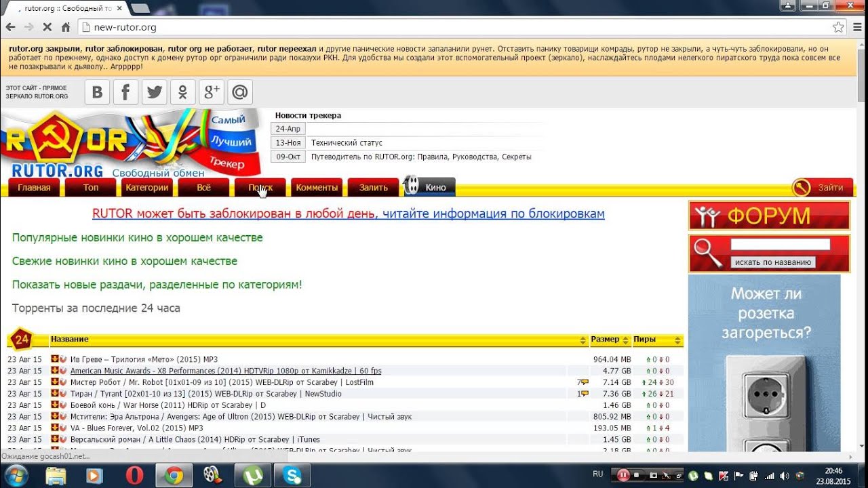Open Свежие новинки кино в хорошем качестве
Image resolution: width=868 pixels, height=488 pixels.
pos(125,261)
